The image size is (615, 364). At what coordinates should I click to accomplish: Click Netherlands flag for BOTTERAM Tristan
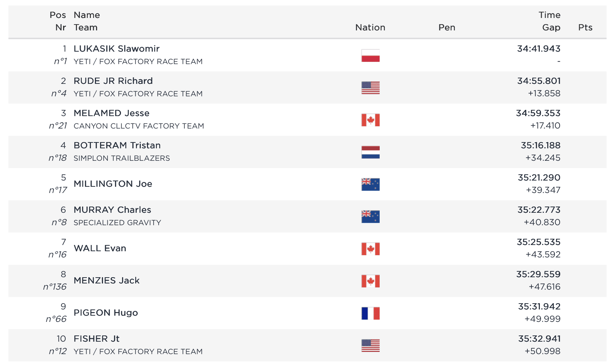point(370,152)
